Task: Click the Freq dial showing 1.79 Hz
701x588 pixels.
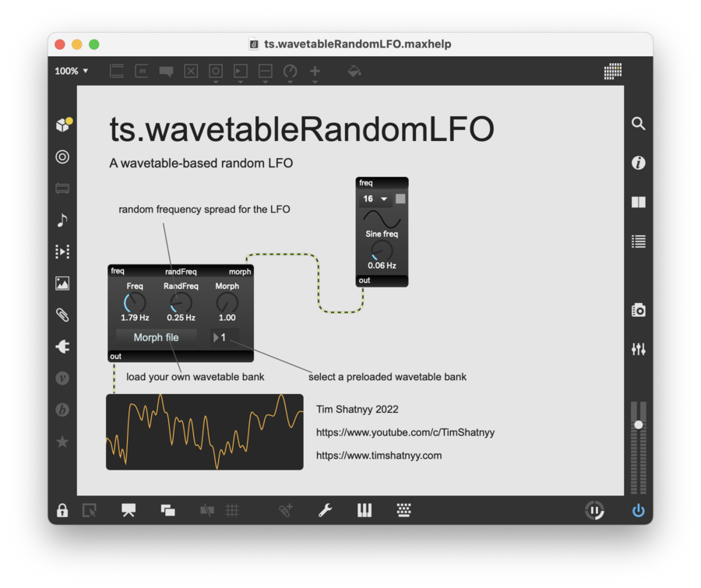Action: [x=135, y=303]
